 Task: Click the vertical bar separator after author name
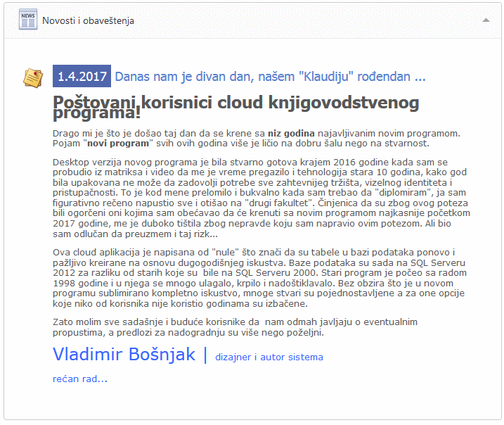coord(205,355)
